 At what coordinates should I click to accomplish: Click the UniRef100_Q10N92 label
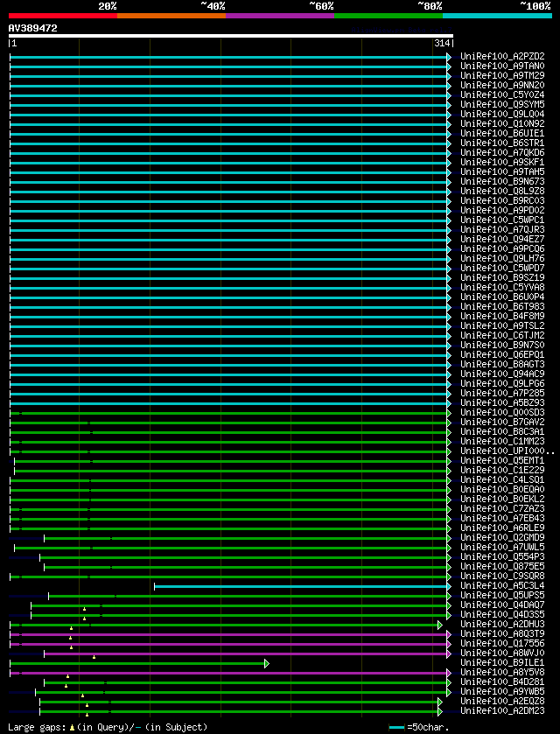[x=502, y=124]
